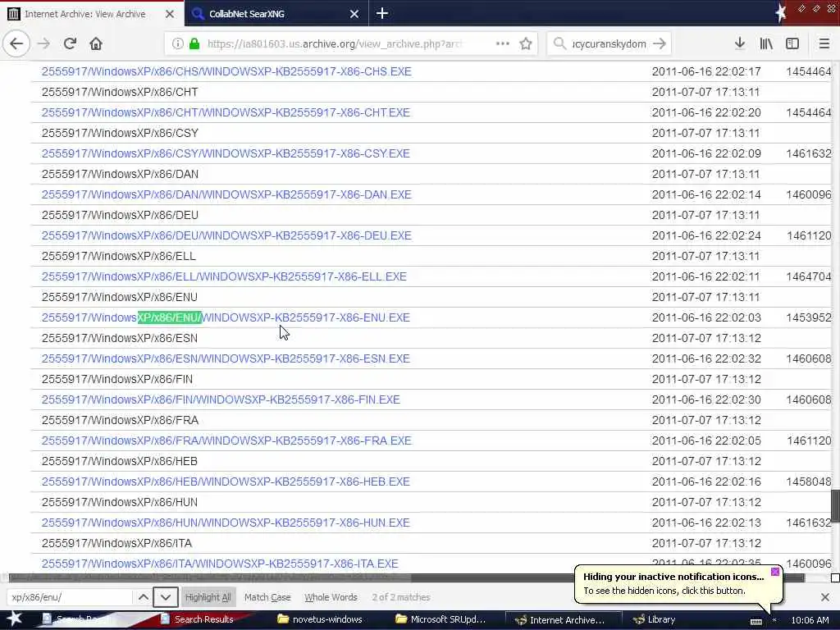Jump to next find match
Image resolution: width=840 pixels, height=630 pixels.
(166, 597)
